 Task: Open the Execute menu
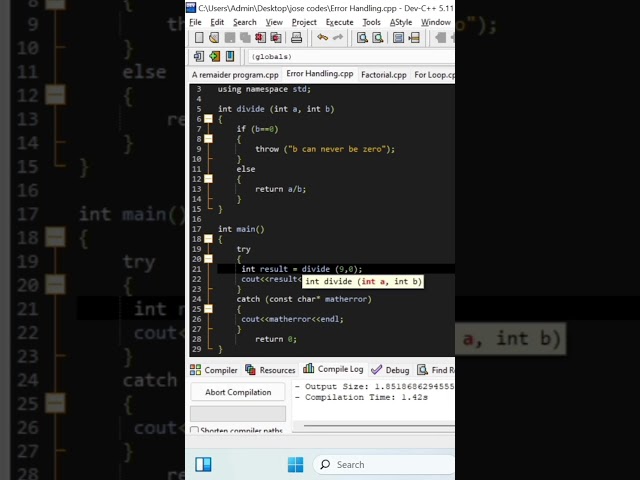click(340, 22)
